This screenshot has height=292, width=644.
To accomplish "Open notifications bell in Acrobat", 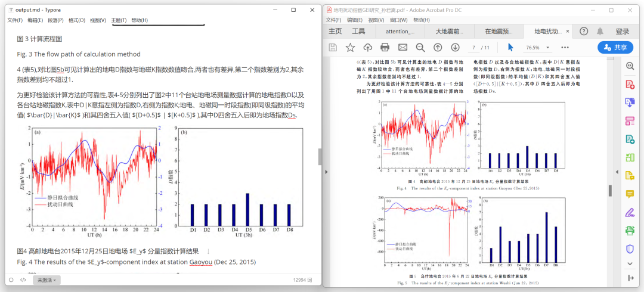I will pos(600,31).
